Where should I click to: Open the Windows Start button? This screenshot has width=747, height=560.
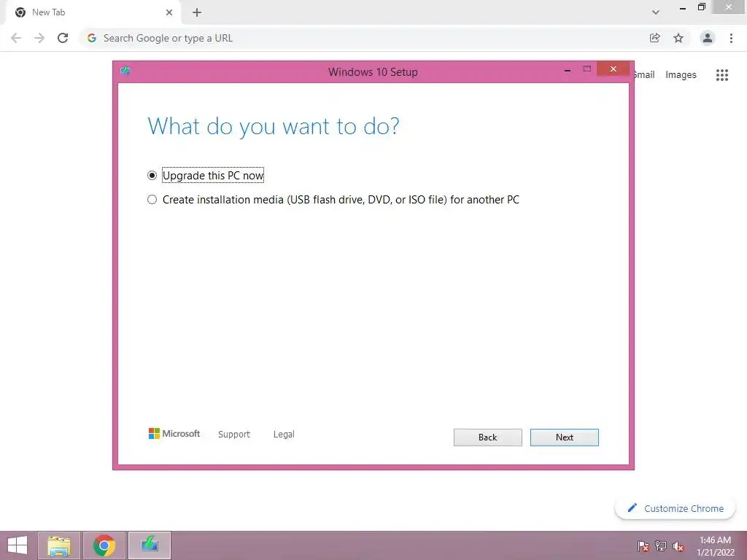click(18, 545)
